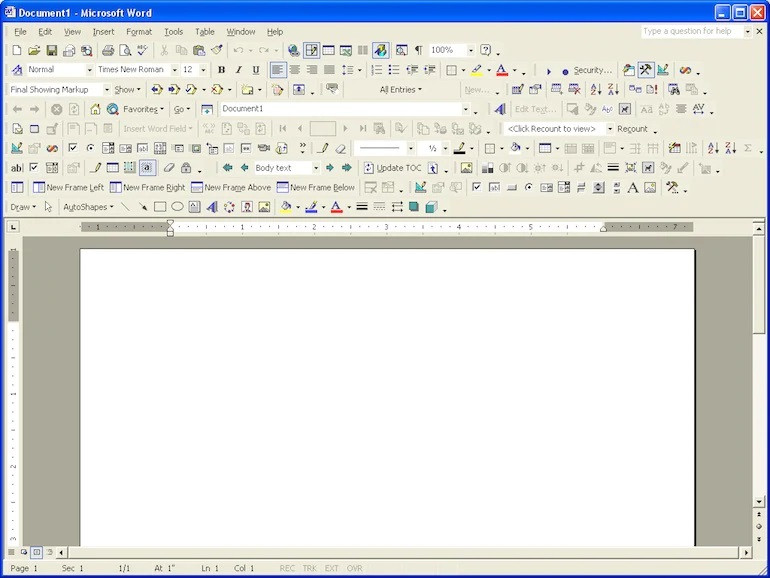Click the Insert WordArt icon in Drawing toolbar
This screenshot has height=578, width=770.
point(212,207)
